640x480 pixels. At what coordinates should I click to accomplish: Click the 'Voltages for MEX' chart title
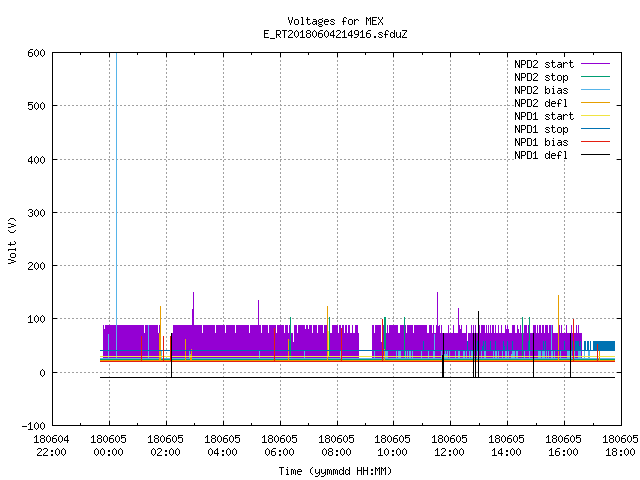coord(335,21)
